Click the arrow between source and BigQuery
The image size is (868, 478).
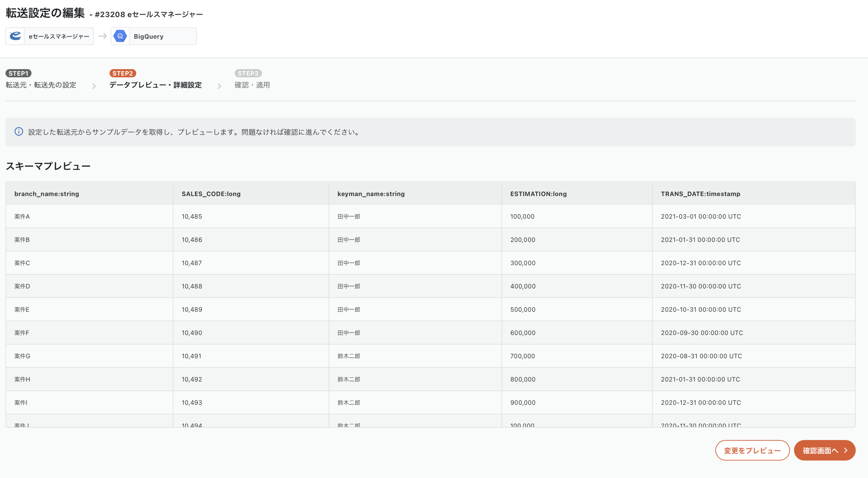tap(102, 36)
